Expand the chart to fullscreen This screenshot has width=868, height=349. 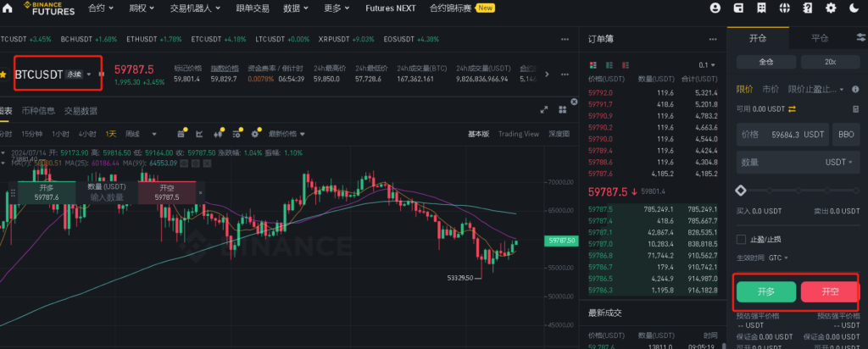point(544,109)
